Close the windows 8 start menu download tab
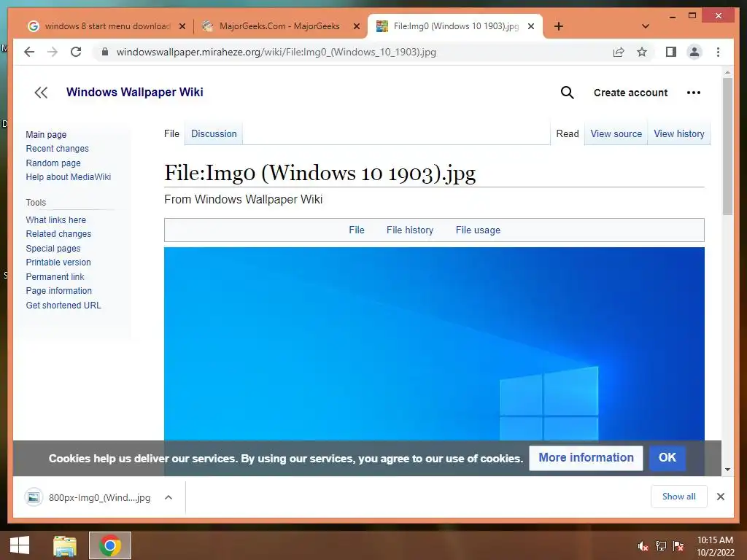This screenshot has width=747, height=560. point(182,26)
